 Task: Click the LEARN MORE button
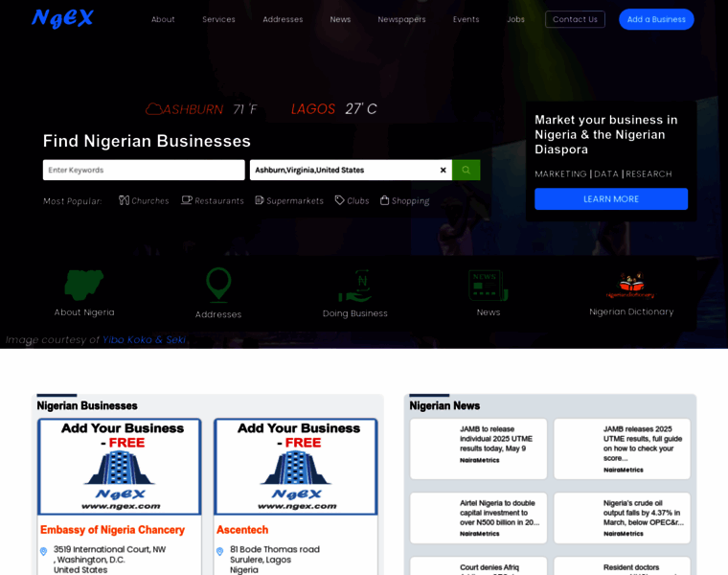[x=611, y=198]
